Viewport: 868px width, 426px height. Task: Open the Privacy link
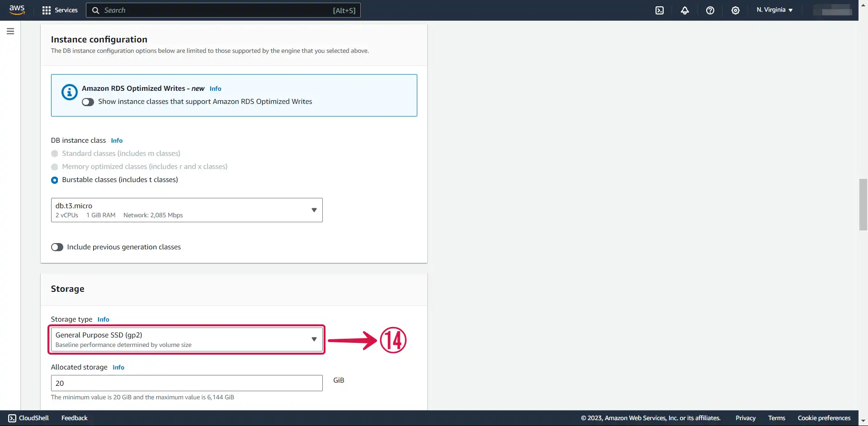click(745, 418)
